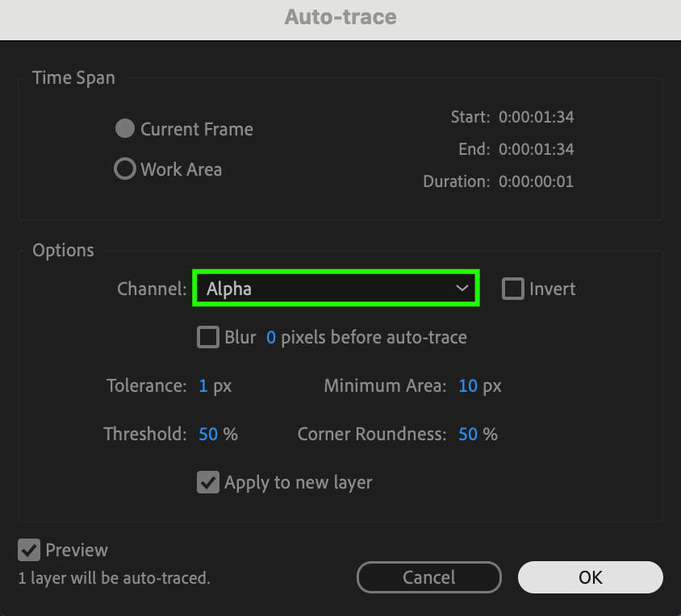
Task: Click the Threshold percentage value
Action: click(x=208, y=435)
